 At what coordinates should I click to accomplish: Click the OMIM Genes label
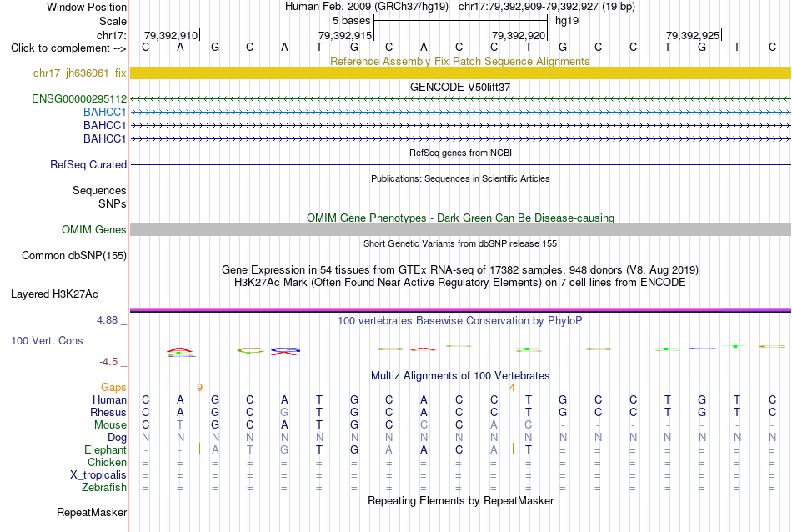94,229
